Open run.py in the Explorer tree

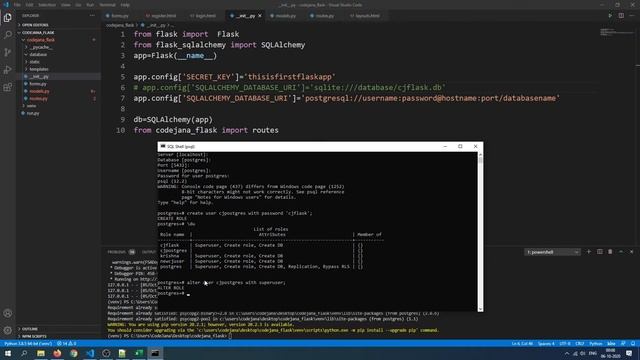coord(33,113)
